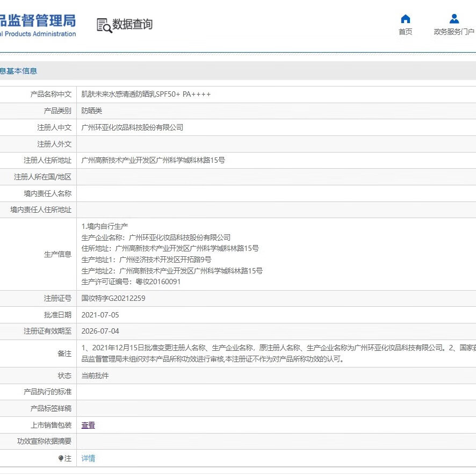The height and width of the screenshot is (476, 476).
Task: Open the 详情 details link
Action: (x=88, y=458)
